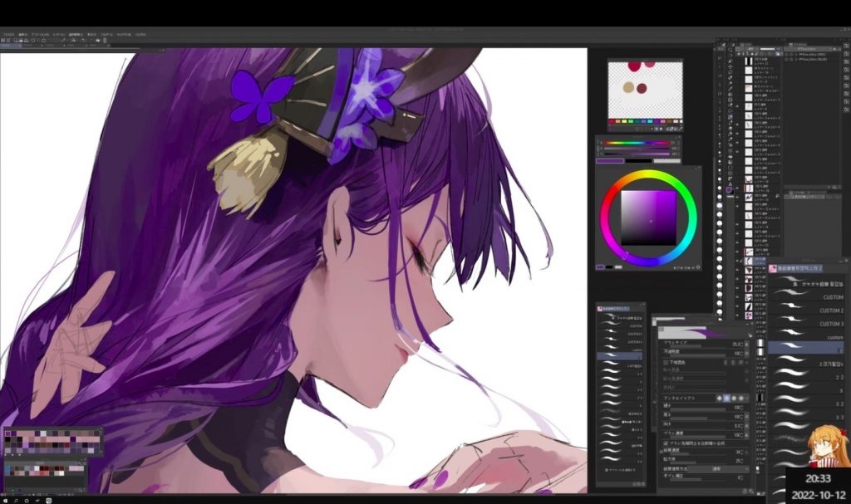Screen dimensions: 851x504
Task: Open the File menu in the menu bar
Action: pyautogui.click(x=8, y=35)
